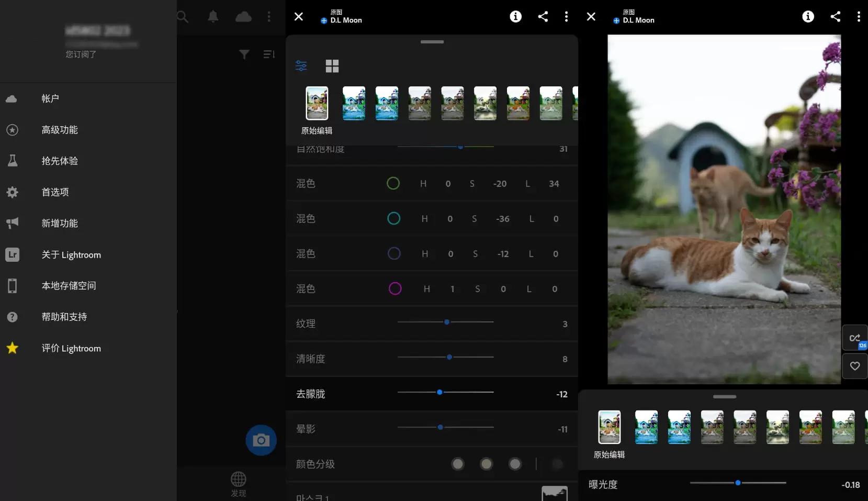Open the mask thumbnail at the bottom of the list
868x501 pixels.
pos(555,493)
